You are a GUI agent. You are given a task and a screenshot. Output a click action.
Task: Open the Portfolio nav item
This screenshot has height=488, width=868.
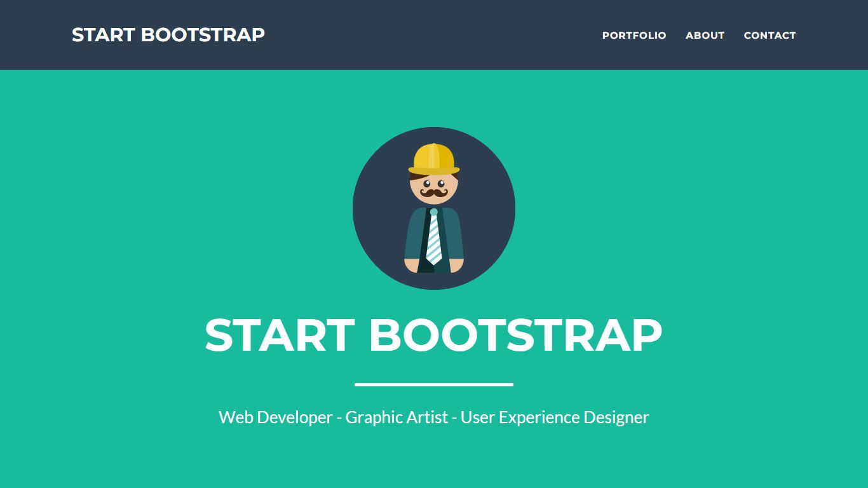tap(634, 36)
